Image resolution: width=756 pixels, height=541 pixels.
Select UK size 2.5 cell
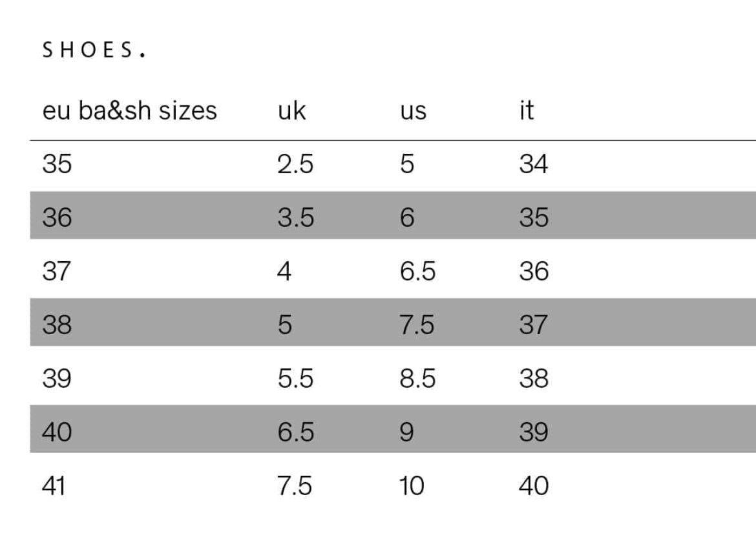(295, 164)
